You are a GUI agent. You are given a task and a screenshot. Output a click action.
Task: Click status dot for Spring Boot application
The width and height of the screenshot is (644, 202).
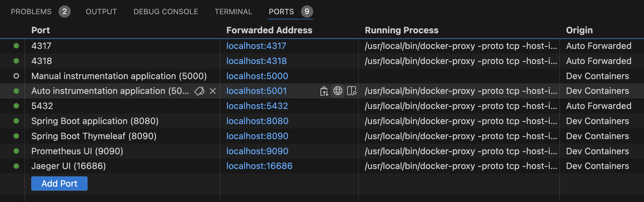16,121
